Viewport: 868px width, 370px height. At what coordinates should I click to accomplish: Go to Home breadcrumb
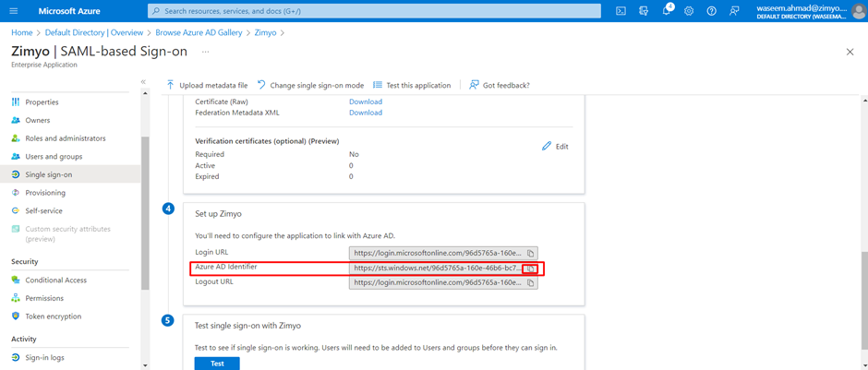coord(21,32)
